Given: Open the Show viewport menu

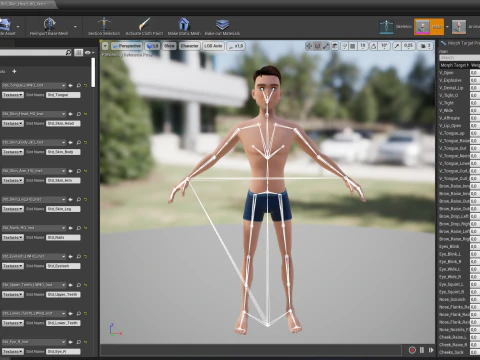Looking at the screenshot, I should 169,46.
